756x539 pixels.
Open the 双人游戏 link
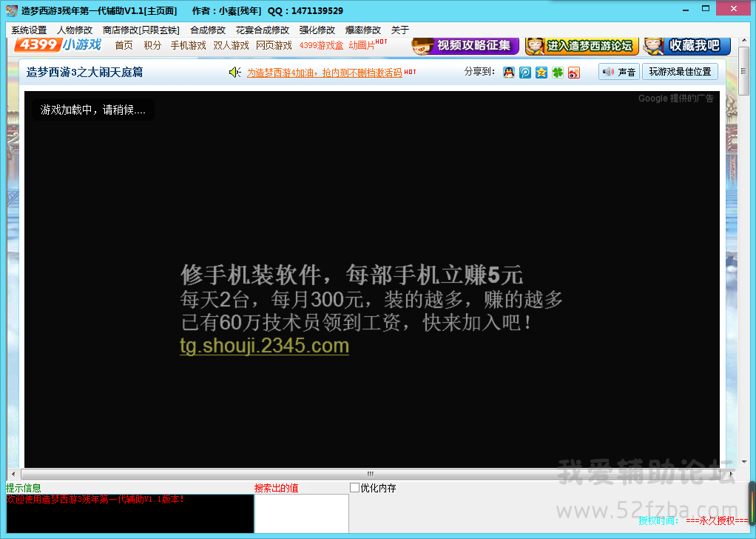point(231,45)
